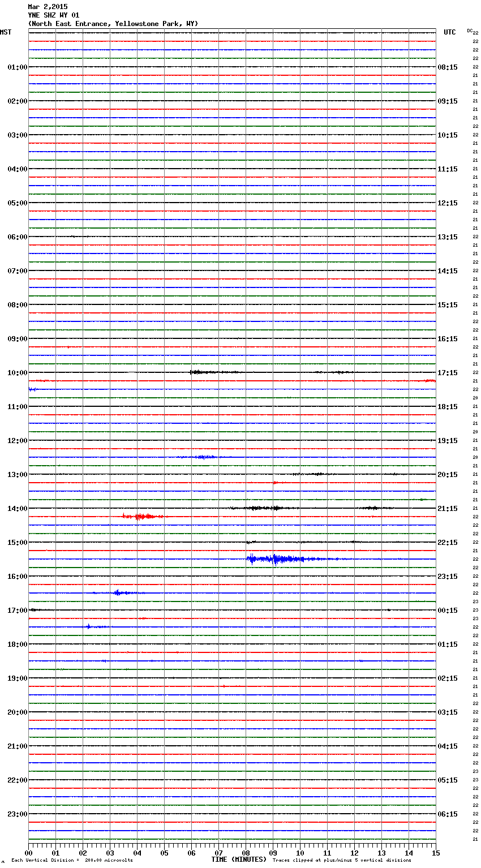Click the 08:00 MST time label
The width and height of the screenshot is (481, 868).
(18, 305)
